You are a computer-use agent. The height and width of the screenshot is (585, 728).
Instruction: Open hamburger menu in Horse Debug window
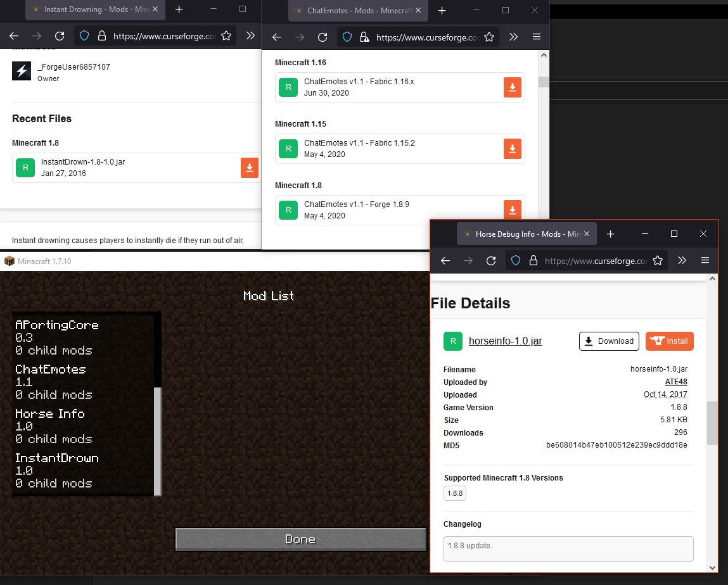pyautogui.click(x=705, y=261)
